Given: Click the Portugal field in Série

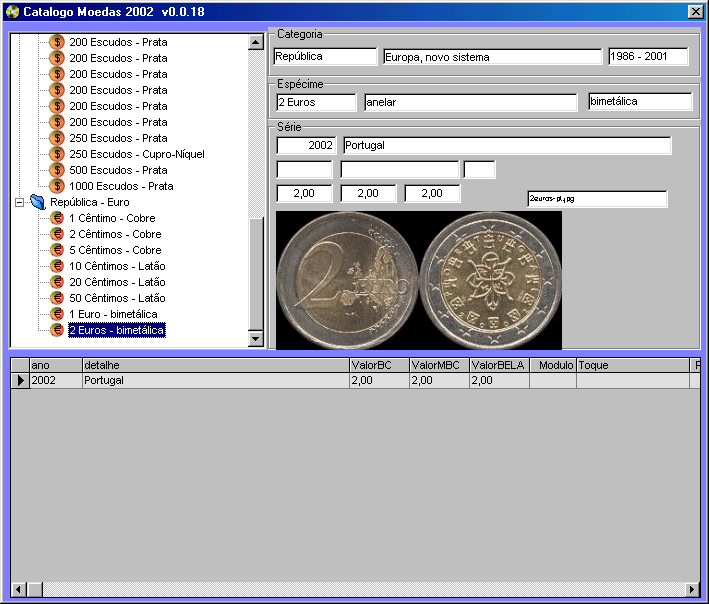Looking at the screenshot, I should [x=507, y=145].
